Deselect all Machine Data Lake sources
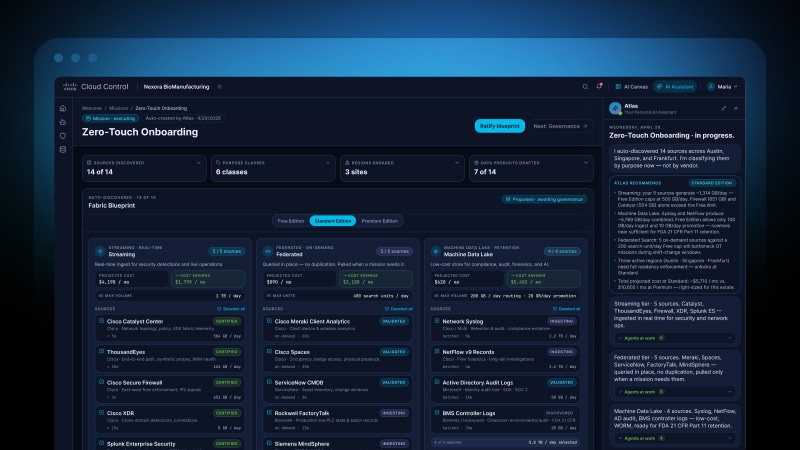 click(x=566, y=309)
